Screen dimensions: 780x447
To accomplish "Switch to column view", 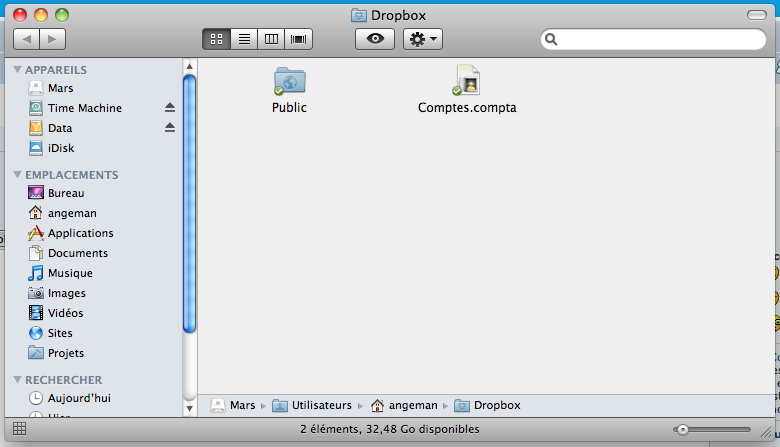I will (x=271, y=39).
